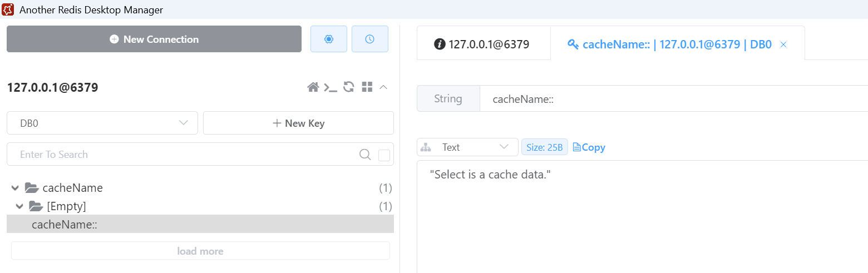Click the value text area

tap(642, 216)
